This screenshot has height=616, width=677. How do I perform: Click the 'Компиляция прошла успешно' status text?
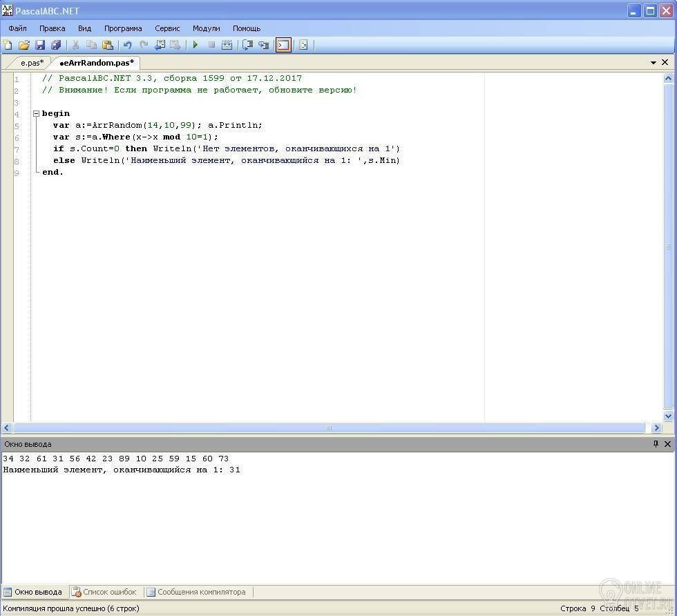[71, 608]
